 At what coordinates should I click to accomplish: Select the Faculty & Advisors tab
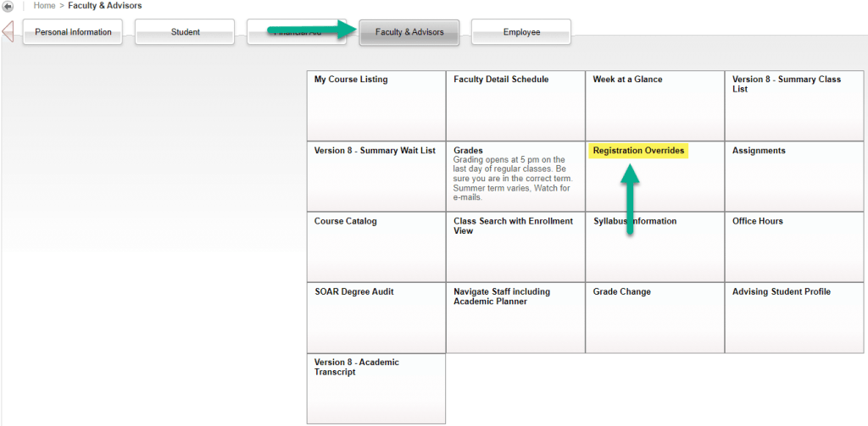pyautogui.click(x=409, y=32)
